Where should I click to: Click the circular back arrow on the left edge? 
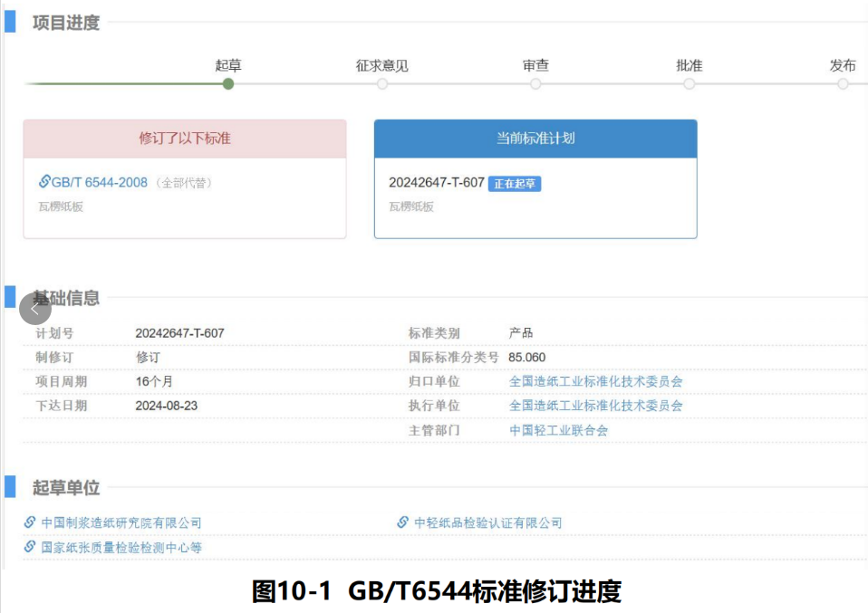click(x=34, y=308)
